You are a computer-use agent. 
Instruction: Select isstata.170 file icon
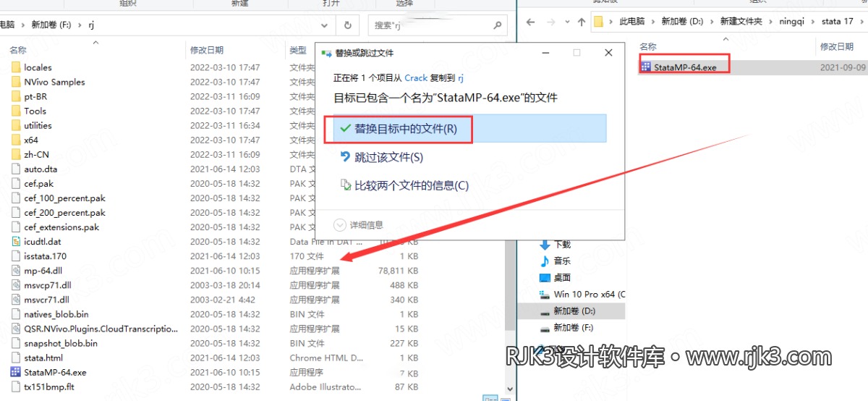click(16, 256)
